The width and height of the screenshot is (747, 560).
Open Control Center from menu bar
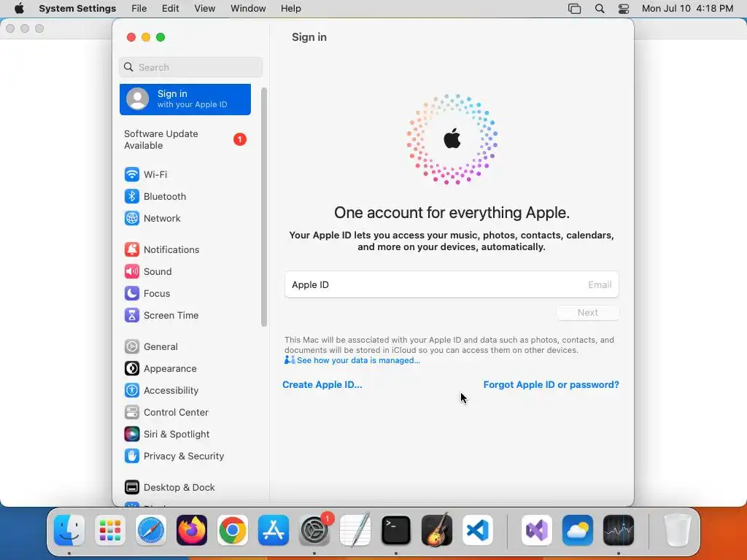pos(624,9)
